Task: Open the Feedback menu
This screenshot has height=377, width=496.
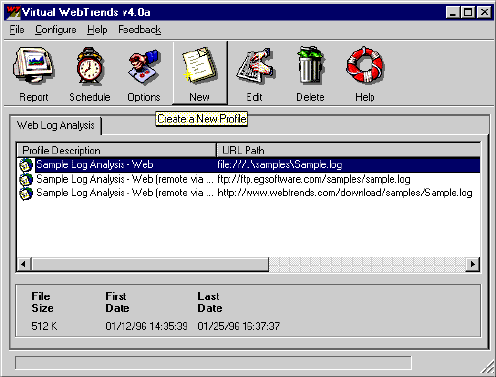Action: coord(140,30)
